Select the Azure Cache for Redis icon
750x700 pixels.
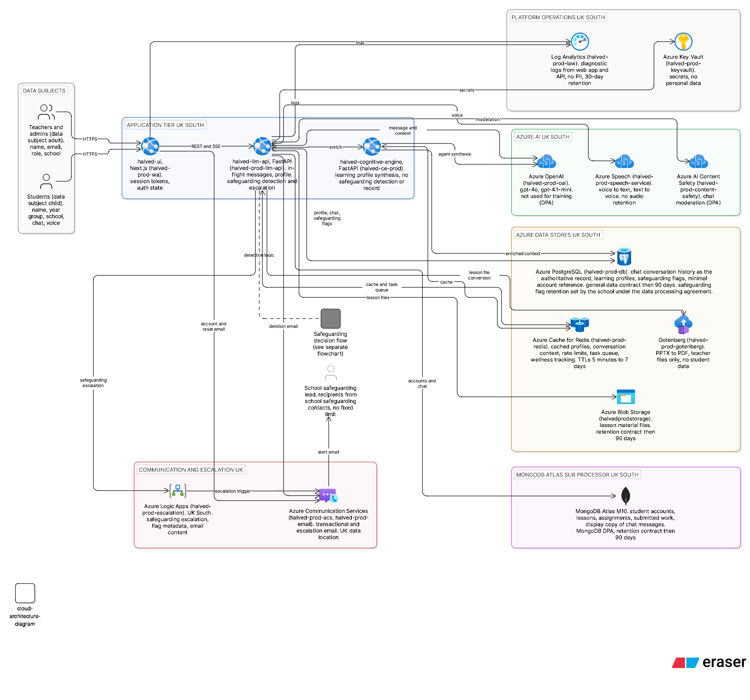[x=579, y=325]
